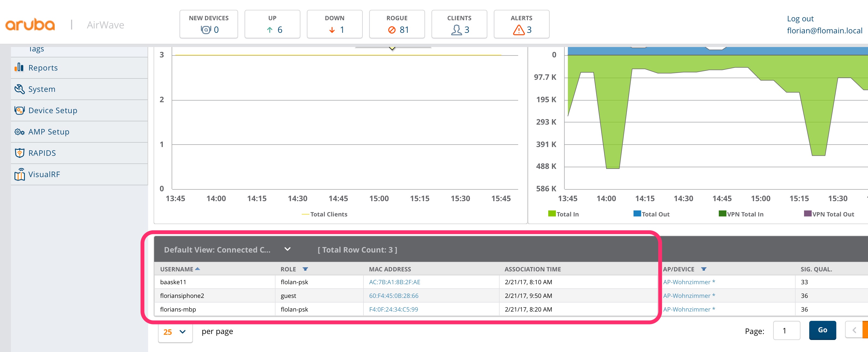Click the Log out link
868x352 pixels.
(800, 19)
